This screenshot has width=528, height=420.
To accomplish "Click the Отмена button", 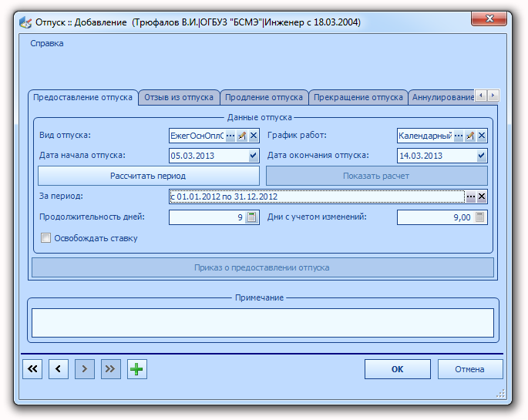I will point(470,369).
